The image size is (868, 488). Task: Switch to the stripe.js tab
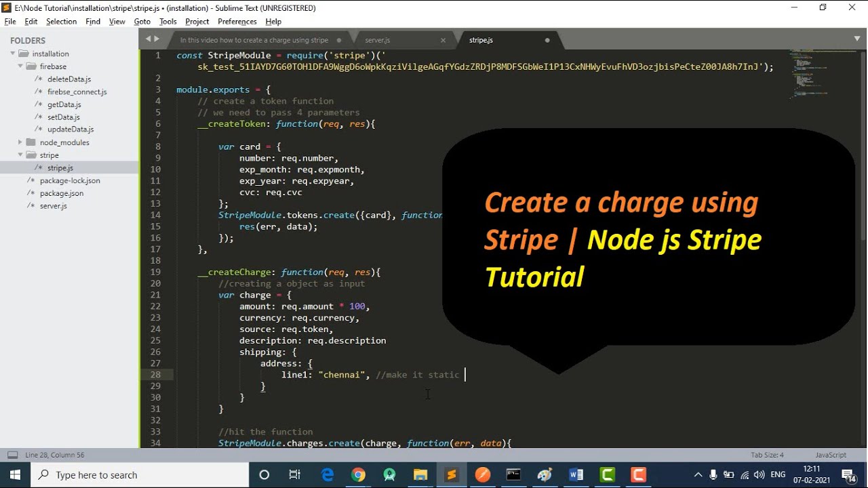(x=481, y=40)
